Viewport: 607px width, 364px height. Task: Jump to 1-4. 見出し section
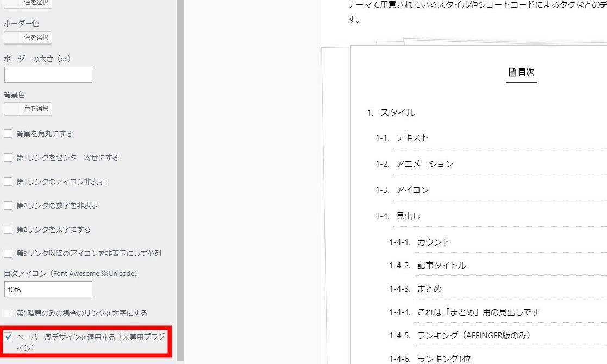tap(408, 216)
